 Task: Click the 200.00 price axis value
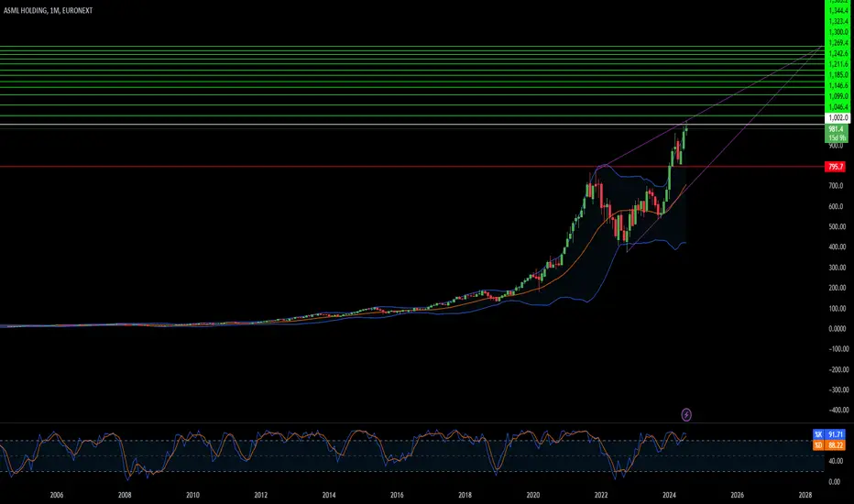tap(837, 288)
